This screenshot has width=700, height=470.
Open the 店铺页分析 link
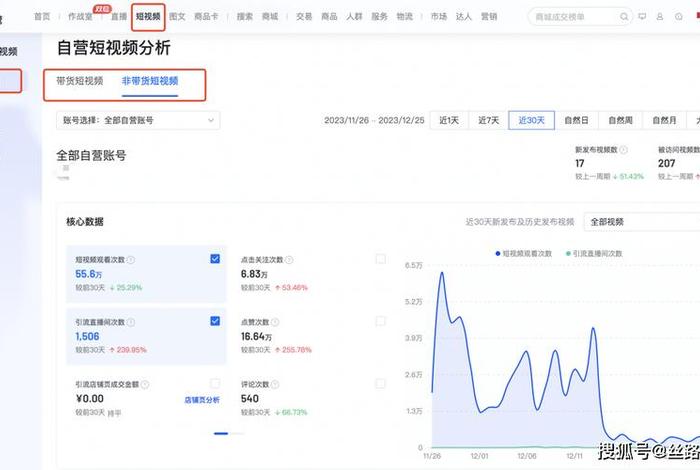click(202, 399)
